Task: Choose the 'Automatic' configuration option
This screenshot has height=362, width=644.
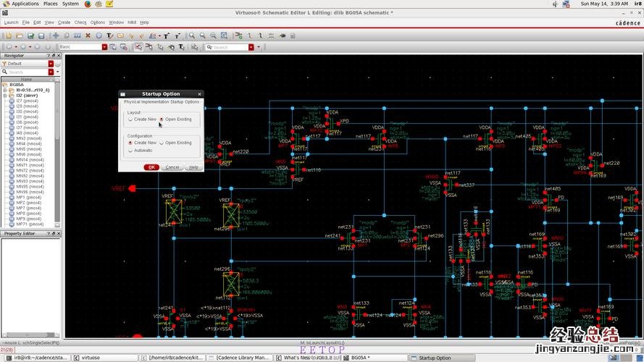Action: pyautogui.click(x=130, y=151)
